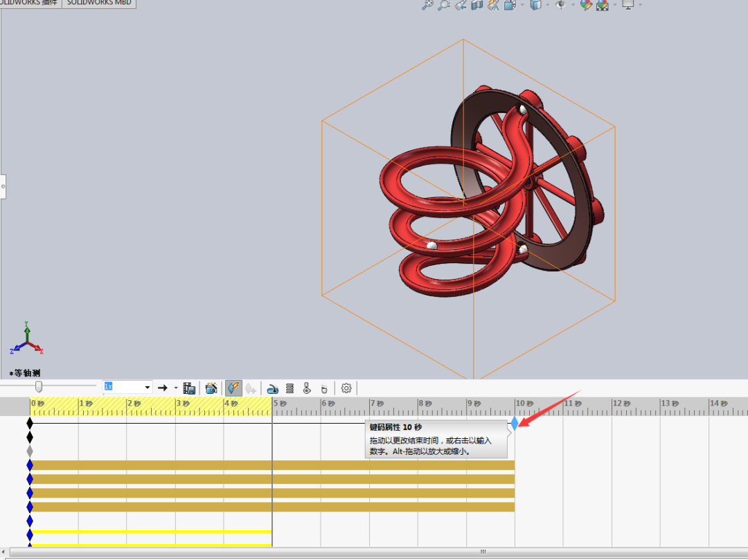Open the playback speed dropdown showing 1x
748x560 pixels.
click(x=145, y=388)
